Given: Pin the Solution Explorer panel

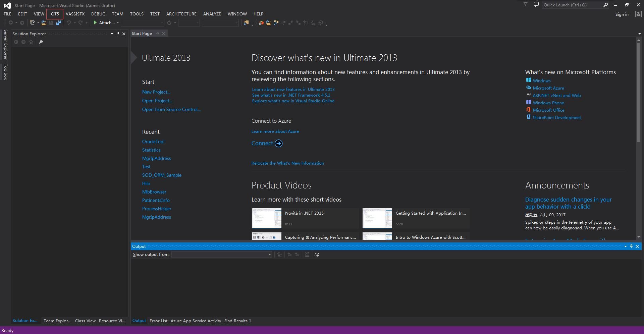Looking at the screenshot, I should pyautogui.click(x=118, y=34).
